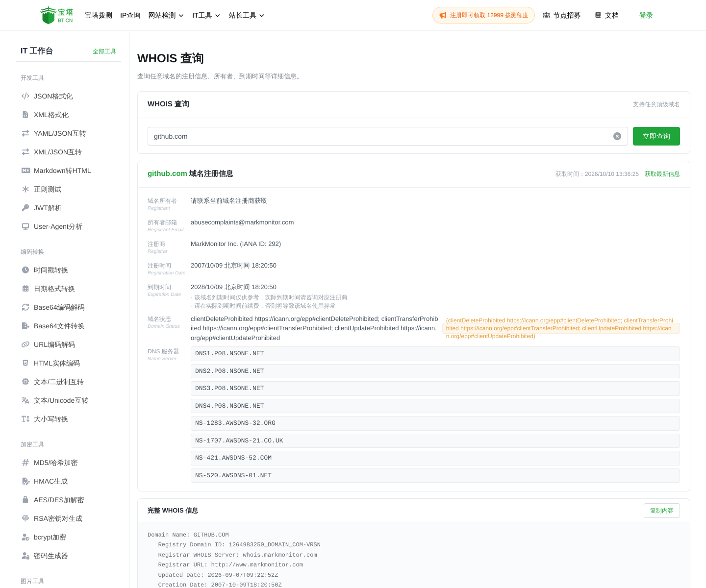
Task: Click the abusecomplaints@markmonitor.com email text
Action: pyautogui.click(x=242, y=222)
